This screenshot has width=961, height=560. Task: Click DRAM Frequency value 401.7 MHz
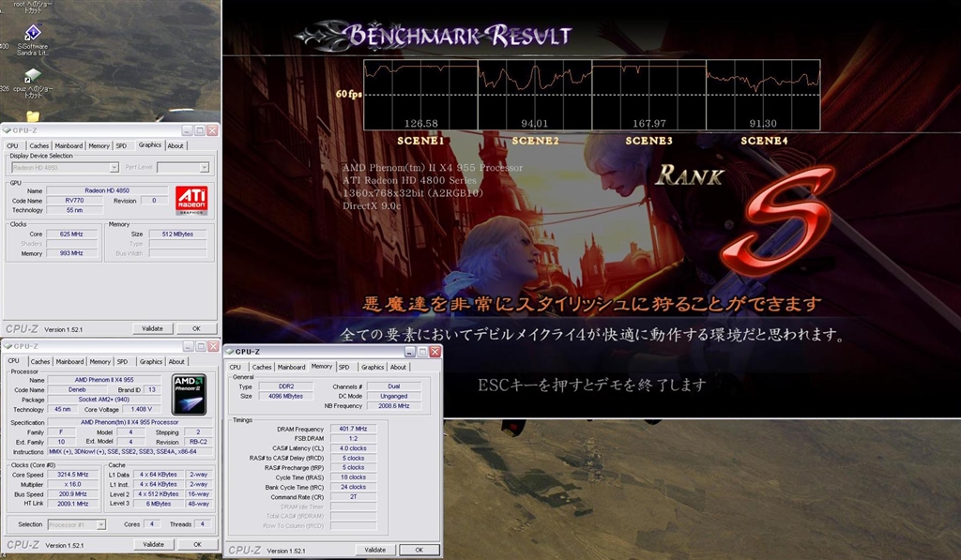[x=353, y=429]
